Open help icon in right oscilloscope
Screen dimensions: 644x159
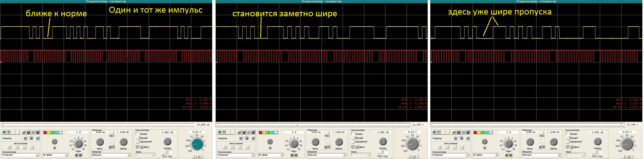(x=438, y=132)
